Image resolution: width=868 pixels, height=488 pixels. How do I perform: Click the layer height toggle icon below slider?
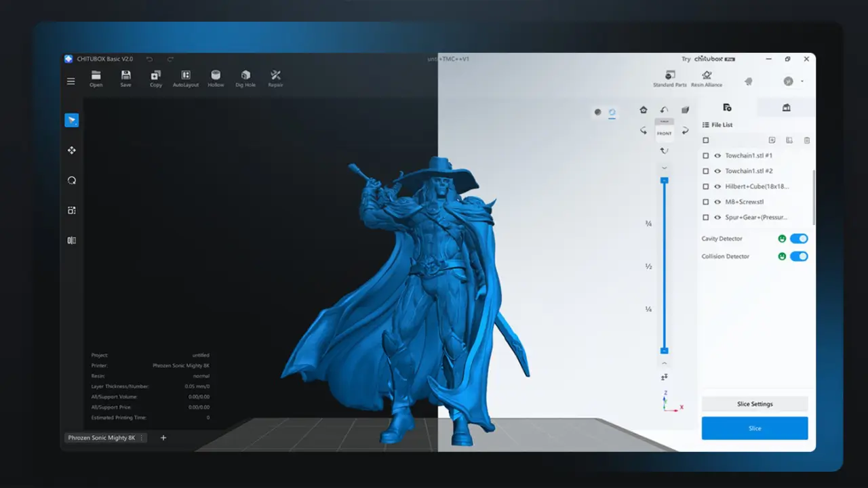(x=665, y=377)
